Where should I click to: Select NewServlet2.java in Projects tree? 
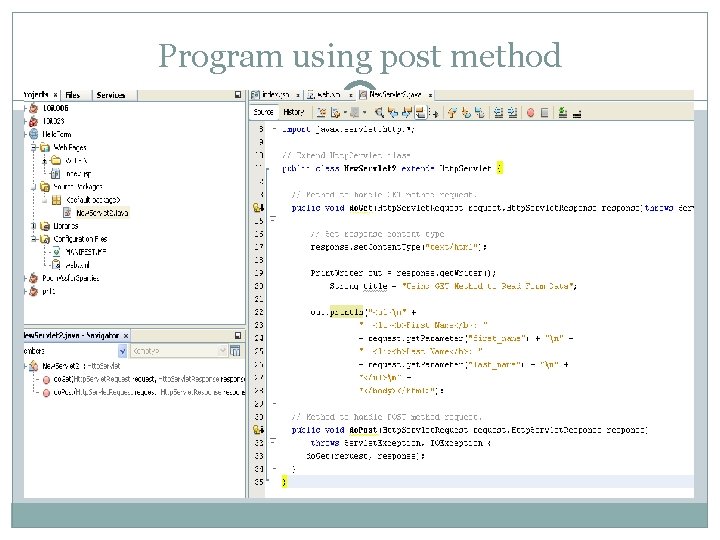click(96, 213)
